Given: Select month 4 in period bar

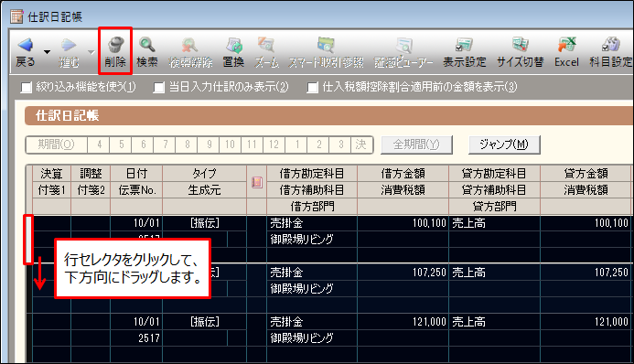Looking at the screenshot, I should (x=99, y=145).
